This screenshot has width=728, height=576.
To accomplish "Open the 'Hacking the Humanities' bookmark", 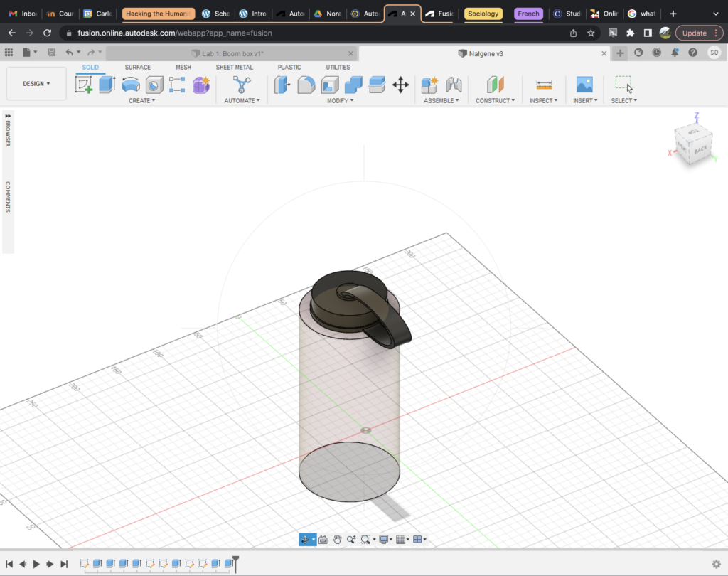I will [158, 13].
